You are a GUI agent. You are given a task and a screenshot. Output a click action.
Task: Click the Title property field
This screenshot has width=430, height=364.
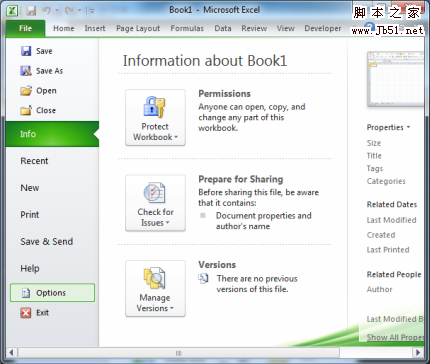374,156
